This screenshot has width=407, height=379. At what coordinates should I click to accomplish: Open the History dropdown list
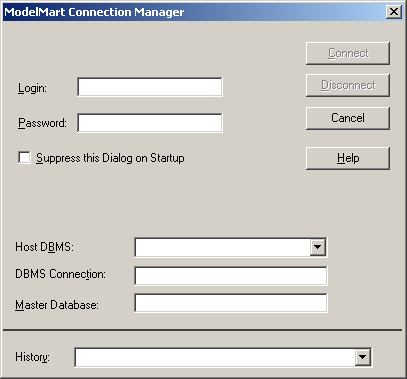pos(363,357)
